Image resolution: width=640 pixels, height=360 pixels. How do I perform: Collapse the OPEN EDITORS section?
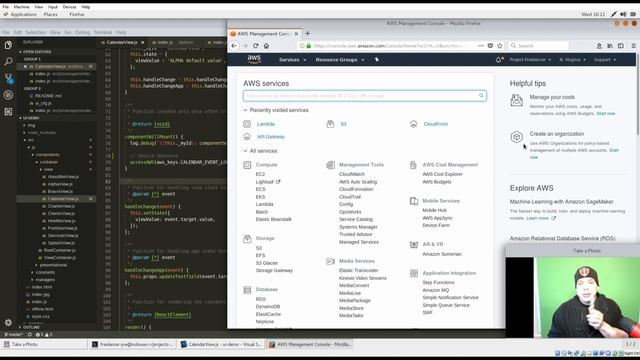click(x=36, y=52)
